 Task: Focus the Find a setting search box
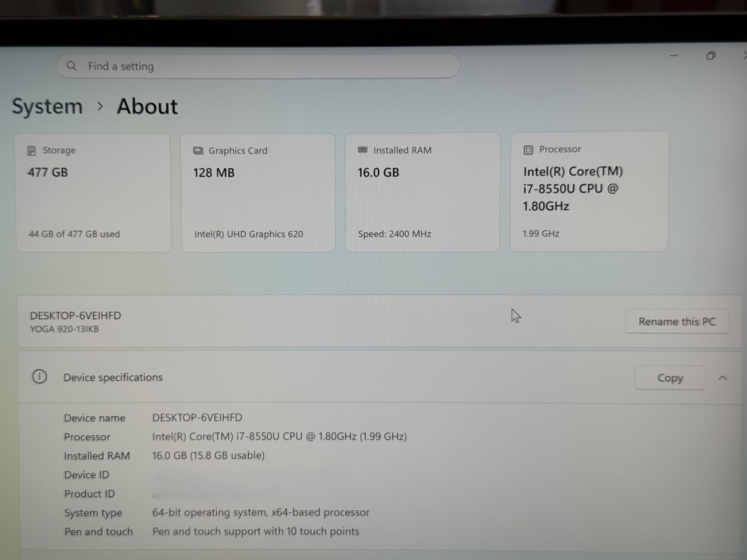coord(258,66)
